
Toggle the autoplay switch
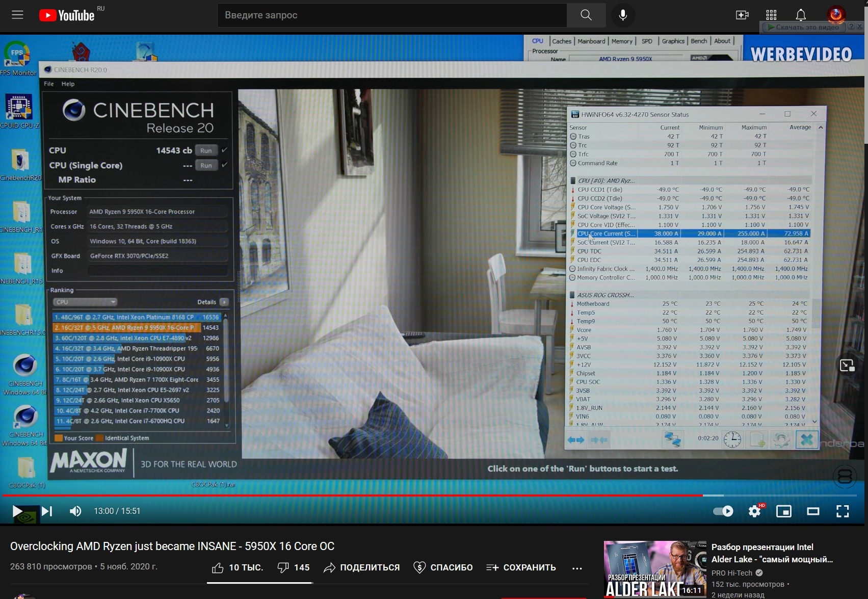(x=723, y=511)
